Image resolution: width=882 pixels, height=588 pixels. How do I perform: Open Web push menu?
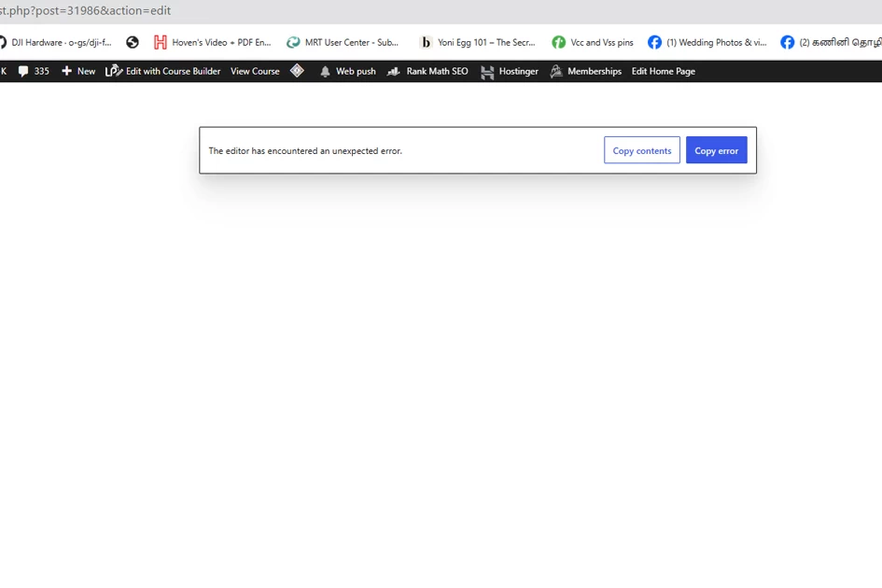tap(347, 72)
